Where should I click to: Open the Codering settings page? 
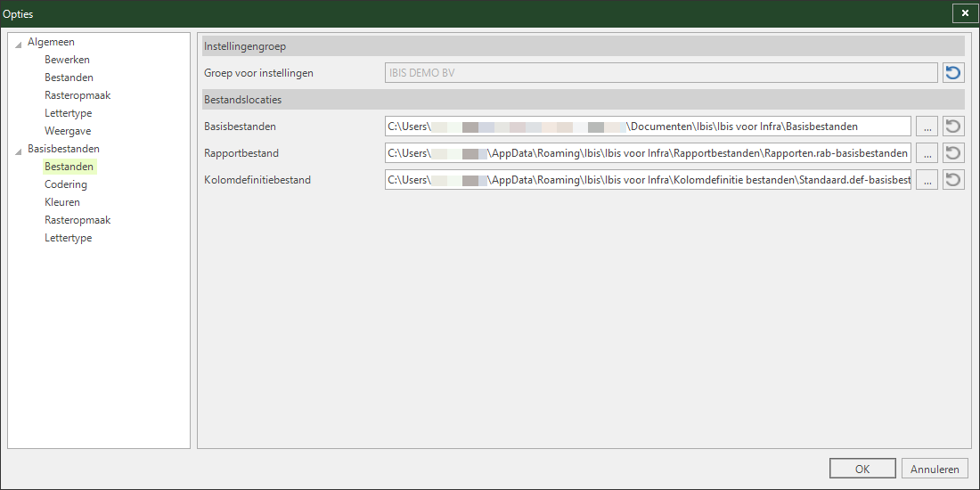(66, 184)
